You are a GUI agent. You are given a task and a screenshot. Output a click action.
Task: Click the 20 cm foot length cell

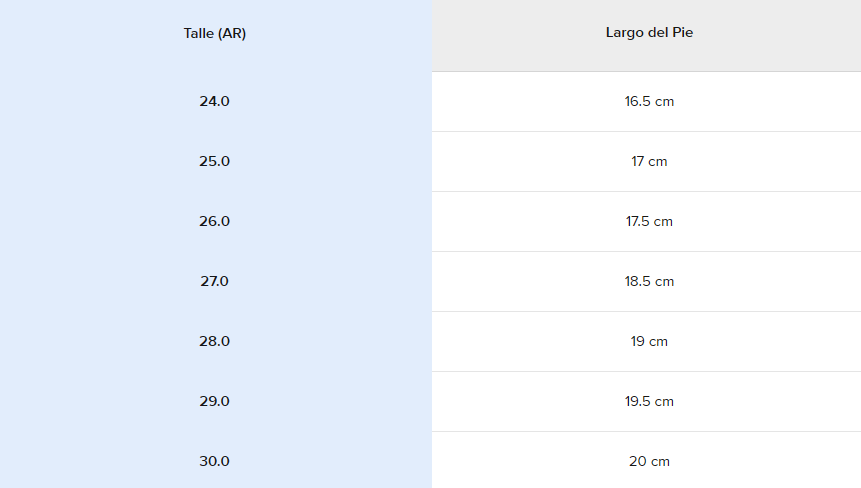(649, 461)
